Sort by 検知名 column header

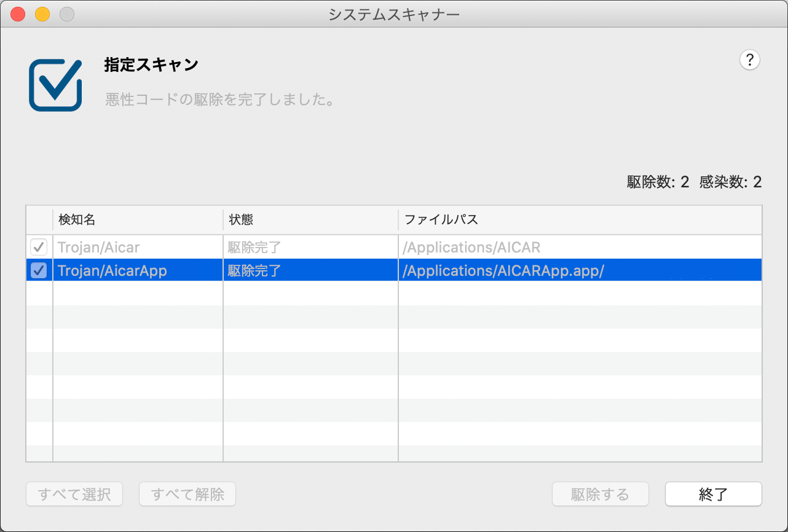click(x=138, y=219)
